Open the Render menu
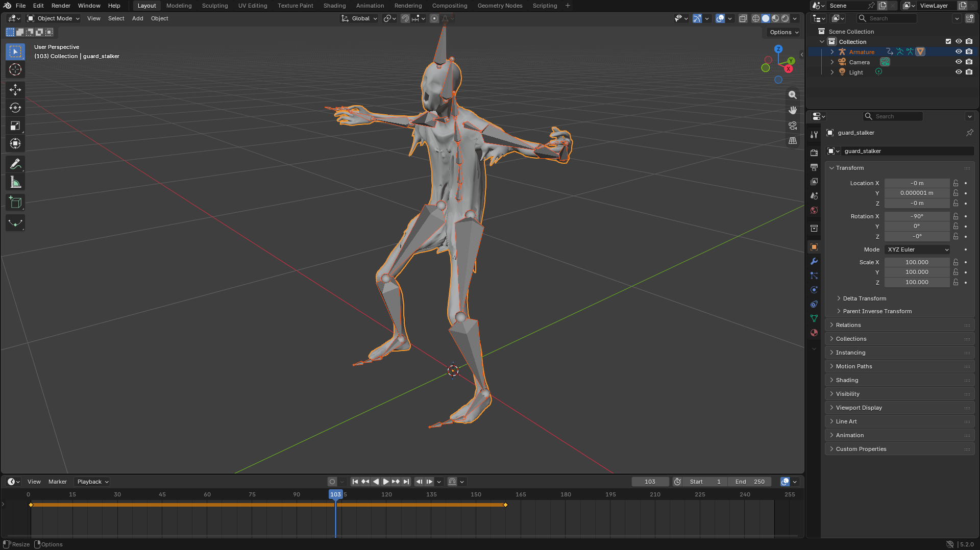Image resolution: width=980 pixels, height=550 pixels. pyautogui.click(x=61, y=6)
